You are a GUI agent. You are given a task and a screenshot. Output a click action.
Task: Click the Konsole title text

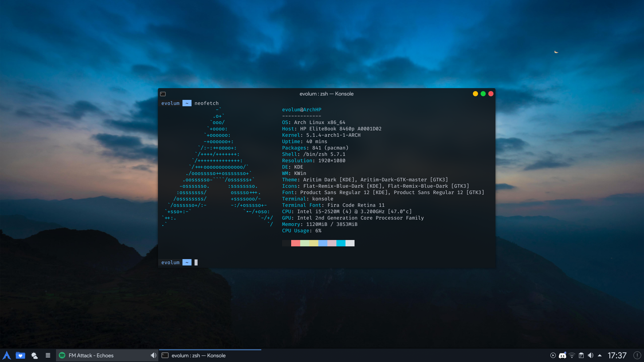pyautogui.click(x=326, y=94)
